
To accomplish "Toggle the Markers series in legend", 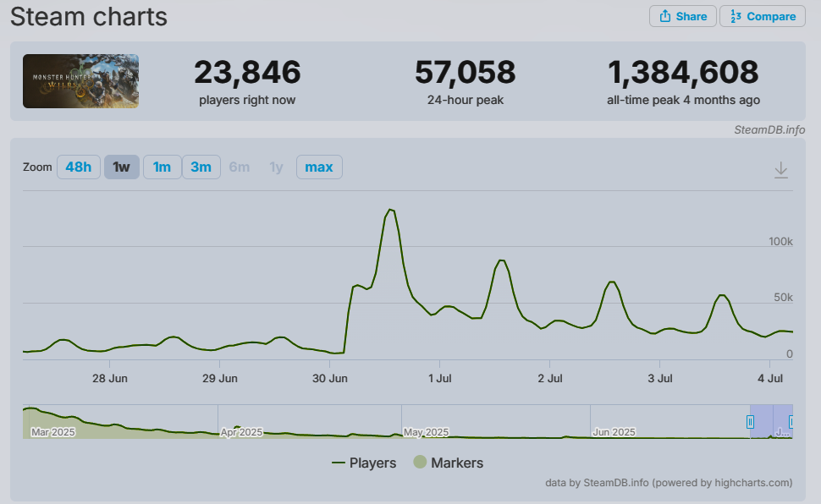I will [x=449, y=463].
